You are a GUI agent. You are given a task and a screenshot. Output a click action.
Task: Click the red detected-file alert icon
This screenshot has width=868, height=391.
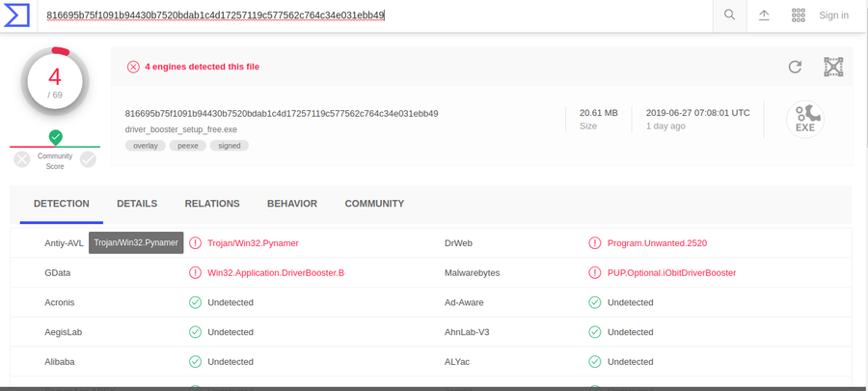coord(133,67)
